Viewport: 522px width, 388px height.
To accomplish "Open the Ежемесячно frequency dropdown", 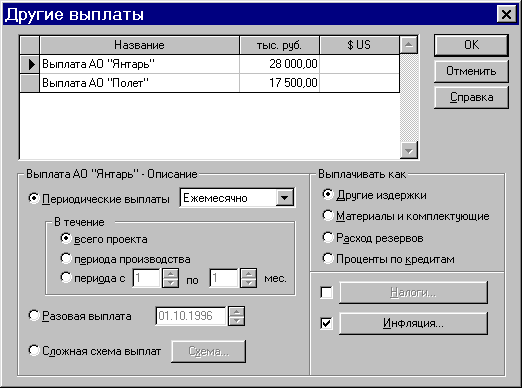I will [x=284, y=198].
